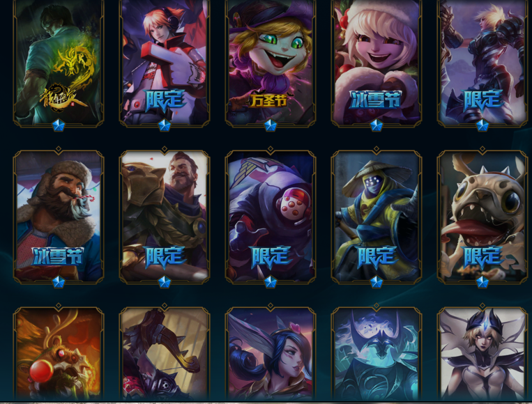Click blue gem beneath the 万圣节 witch card

pyautogui.click(x=271, y=125)
